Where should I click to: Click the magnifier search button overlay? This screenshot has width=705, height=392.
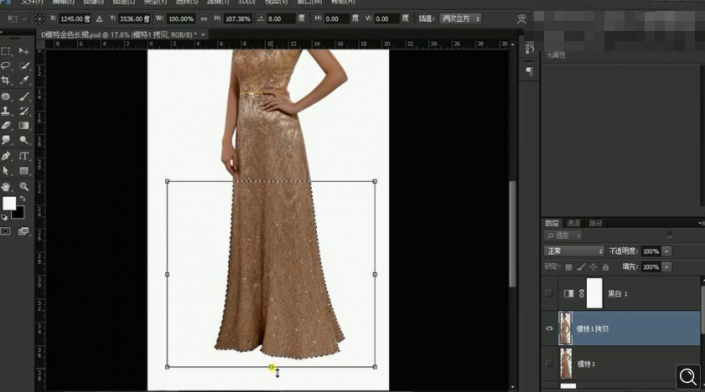pyautogui.click(x=688, y=376)
